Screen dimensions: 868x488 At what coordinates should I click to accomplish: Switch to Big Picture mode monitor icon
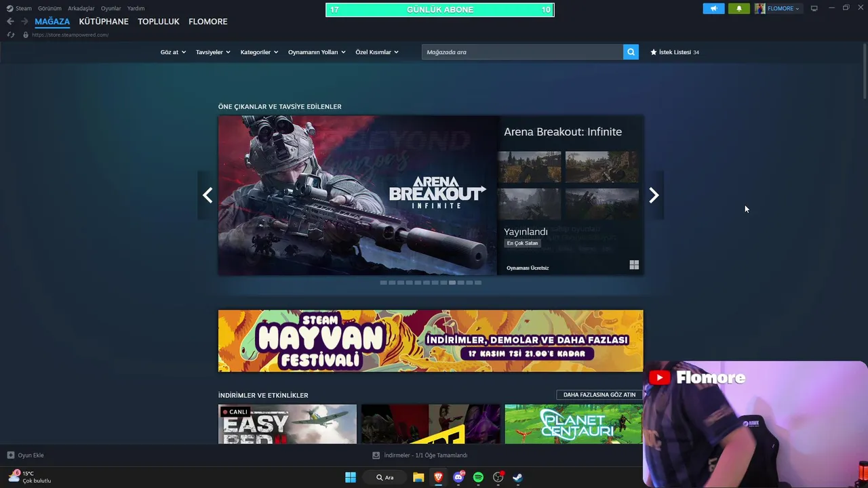(x=814, y=8)
